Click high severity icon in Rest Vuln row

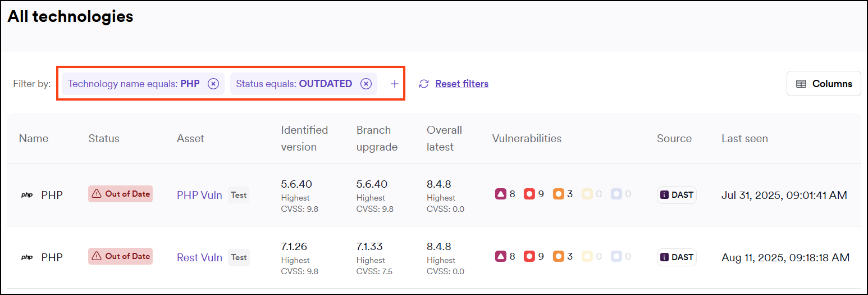click(529, 257)
